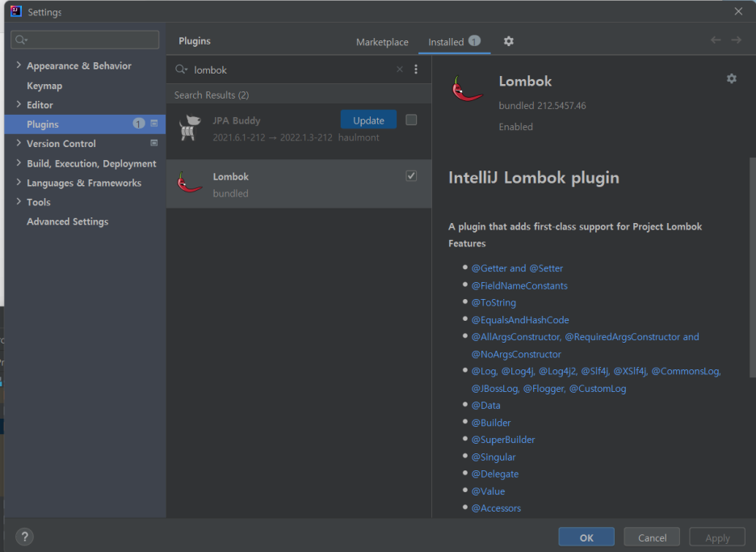Focus the settings search field
Screen dimensions: 756x552
(x=85, y=40)
